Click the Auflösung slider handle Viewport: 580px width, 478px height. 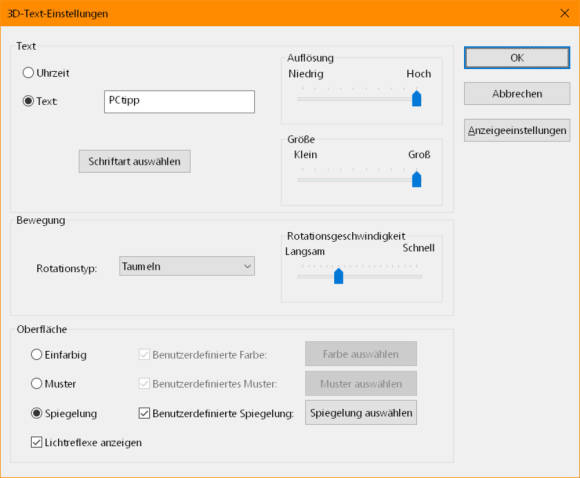417,98
